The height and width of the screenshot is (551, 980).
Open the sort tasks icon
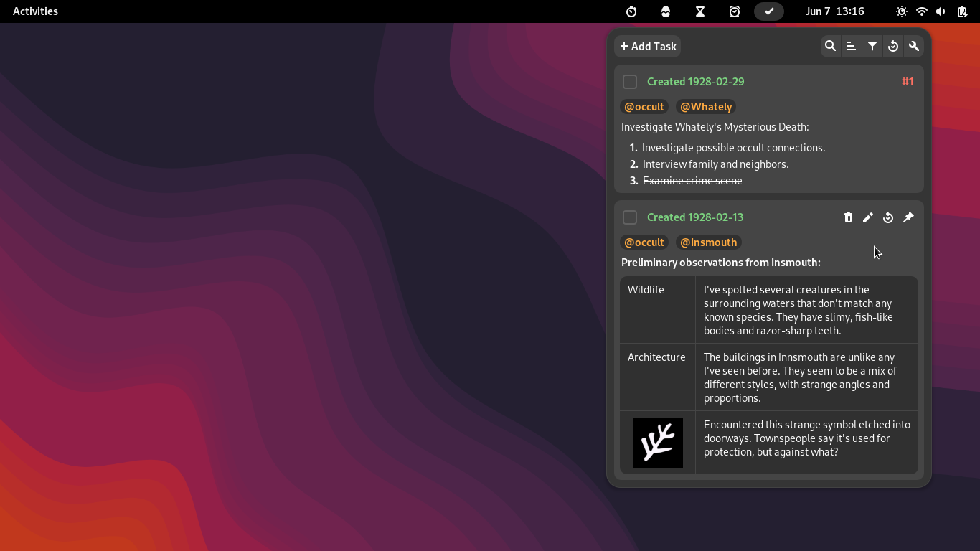pyautogui.click(x=851, y=46)
